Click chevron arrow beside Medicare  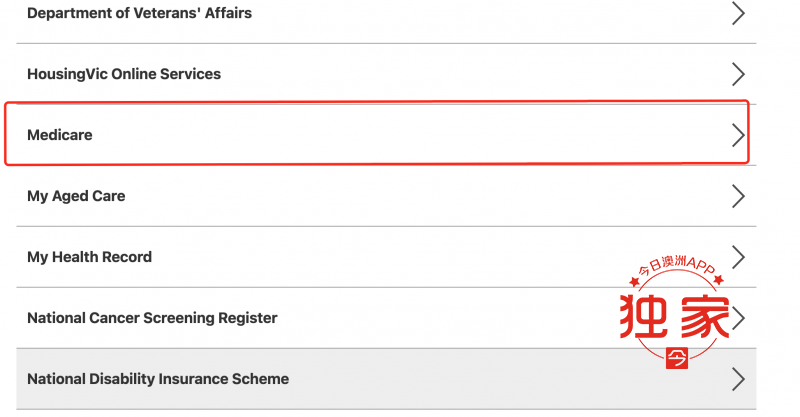(x=738, y=135)
